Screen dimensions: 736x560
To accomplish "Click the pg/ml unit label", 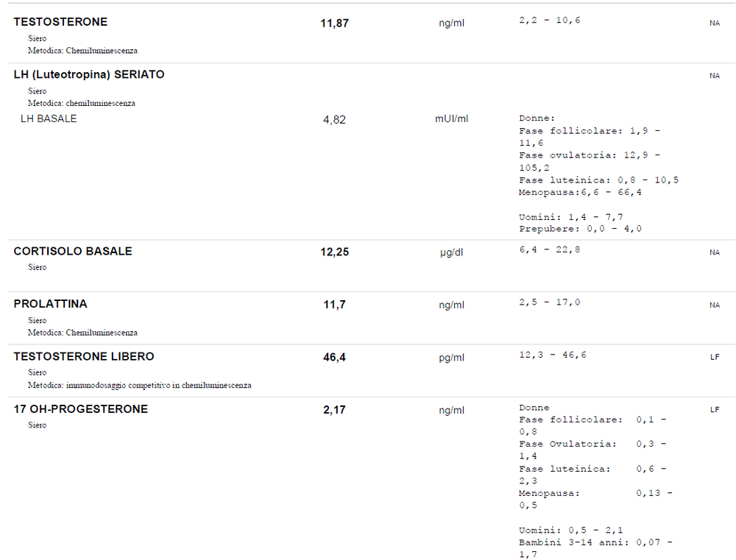I will (x=451, y=358).
